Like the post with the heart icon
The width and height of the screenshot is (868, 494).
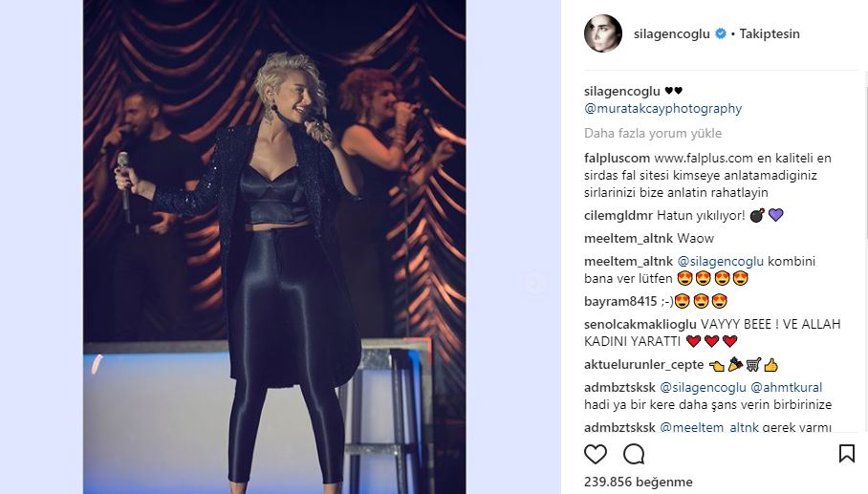click(x=596, y=454)
